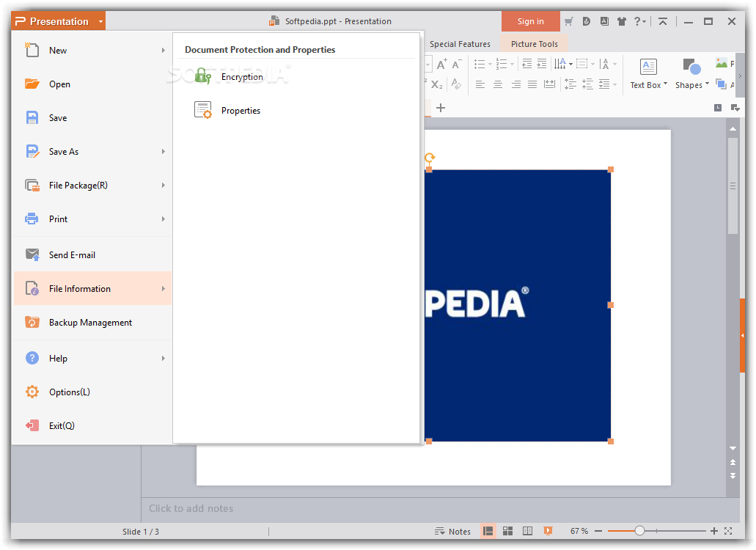Click zoom out minus button

click(x=598, y=531)
